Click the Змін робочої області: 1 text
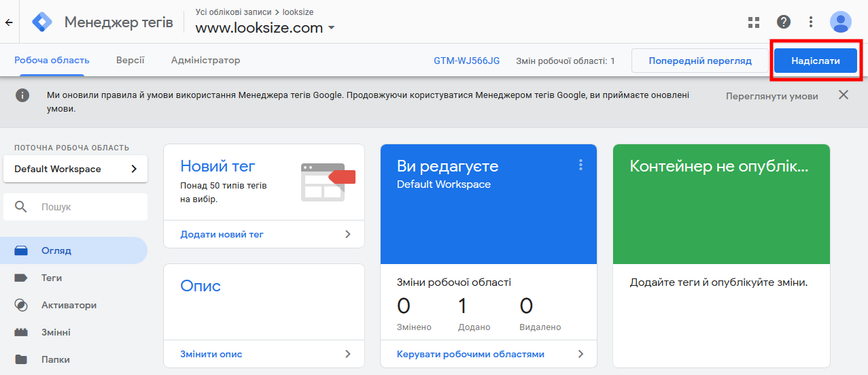 coord(566,61)
